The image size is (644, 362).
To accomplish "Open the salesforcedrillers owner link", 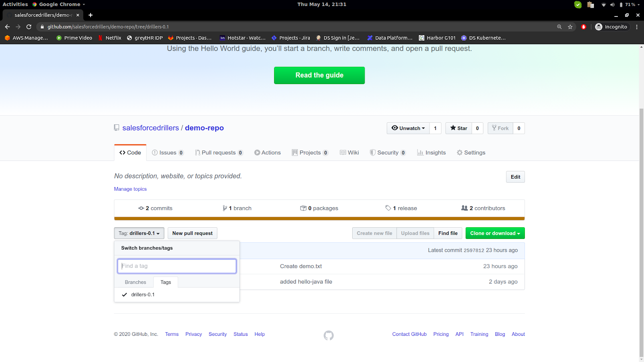I will 151,128.
